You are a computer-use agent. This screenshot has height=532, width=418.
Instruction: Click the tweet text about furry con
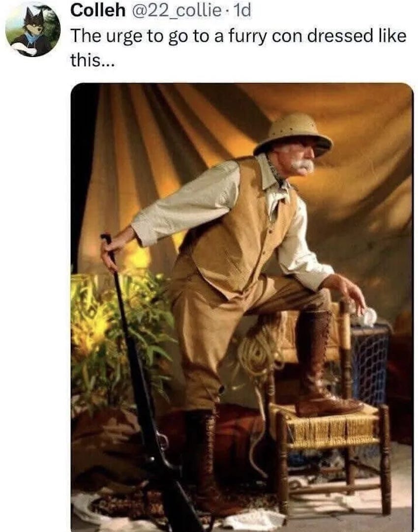coord(238,47)
